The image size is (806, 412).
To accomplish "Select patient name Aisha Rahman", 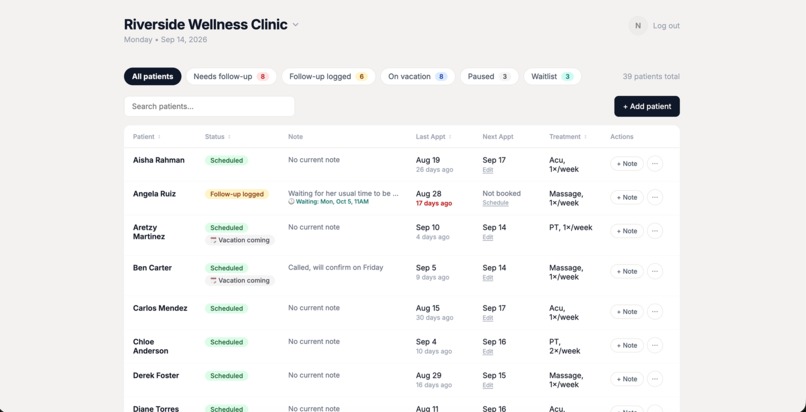I will coord(158,160).
